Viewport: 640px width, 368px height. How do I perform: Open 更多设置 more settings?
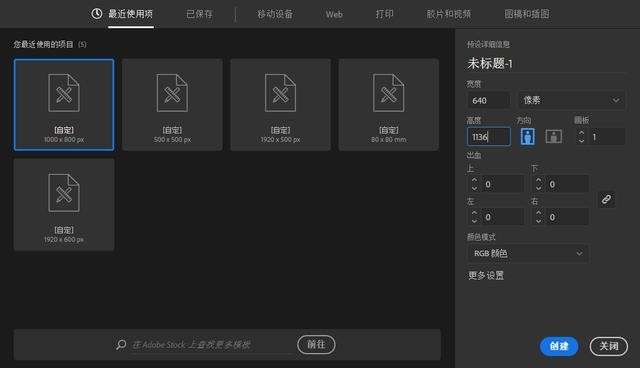(485, 275)
